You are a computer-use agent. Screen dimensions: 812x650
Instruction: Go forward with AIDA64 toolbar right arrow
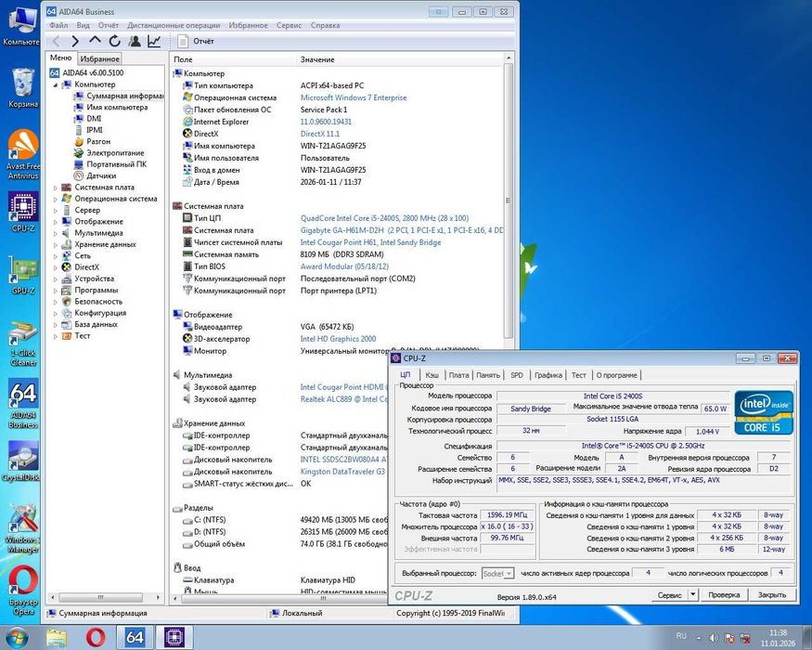click(x=75, y=41)
